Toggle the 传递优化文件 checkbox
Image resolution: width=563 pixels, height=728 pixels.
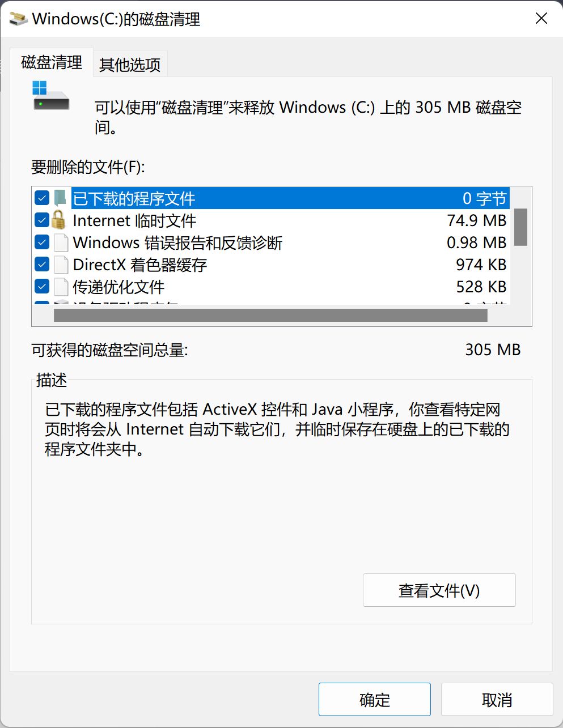[x=42, y=287]
